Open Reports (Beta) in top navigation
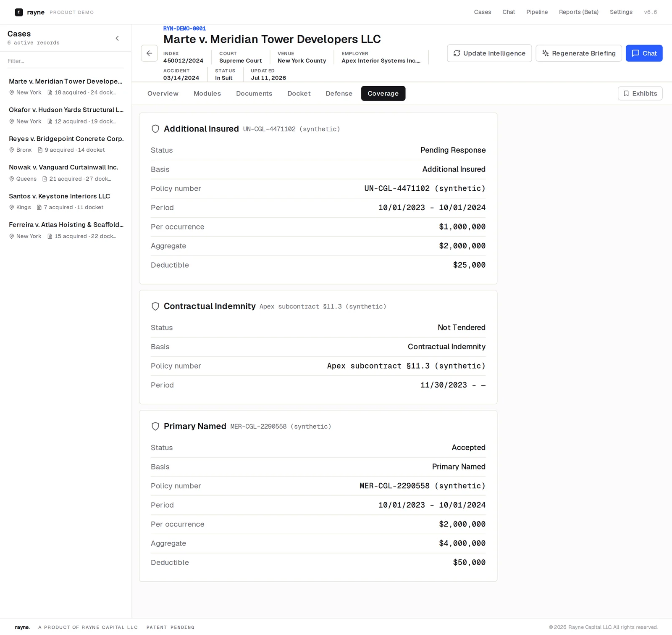Image resolution: width=672 pixels, height=635 pixels. click(579, 12)
